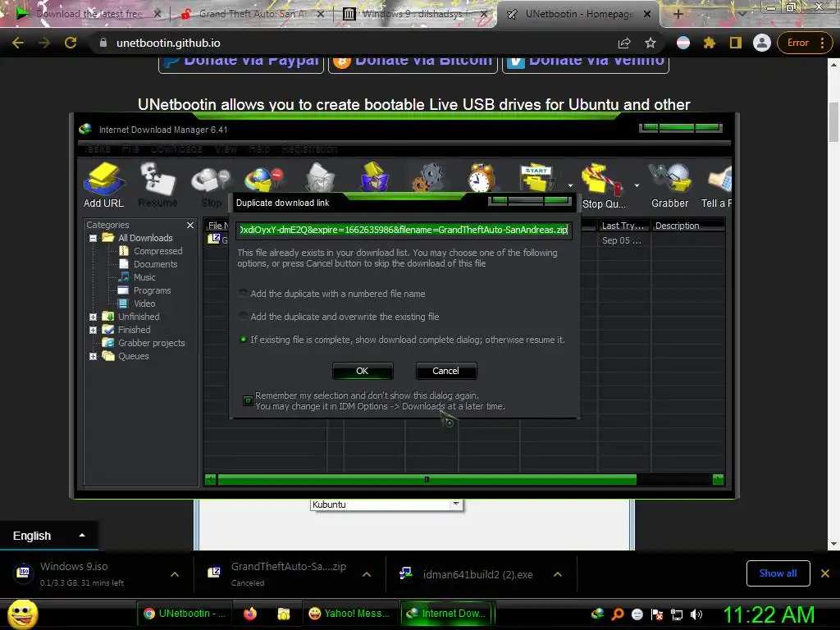Click the IDM list horizontal scrollbar thumb
The width and height of the screenshot is (840, 630).
(427, 479)
